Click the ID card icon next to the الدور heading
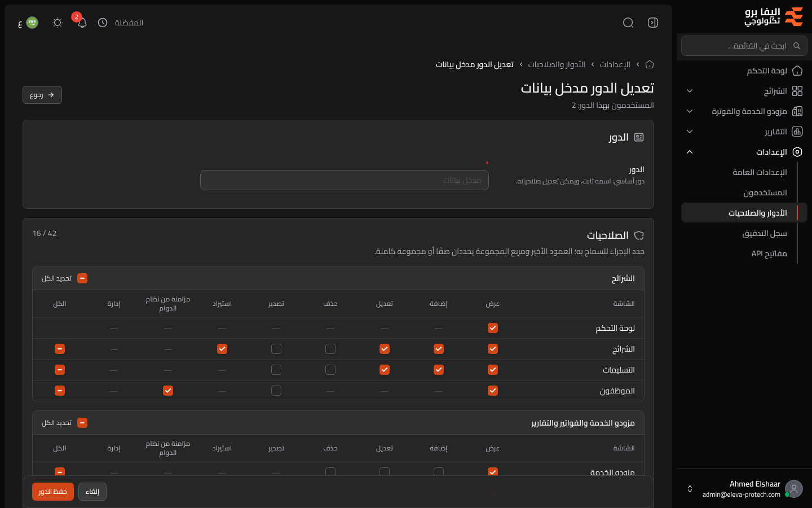 click(639, 137)
